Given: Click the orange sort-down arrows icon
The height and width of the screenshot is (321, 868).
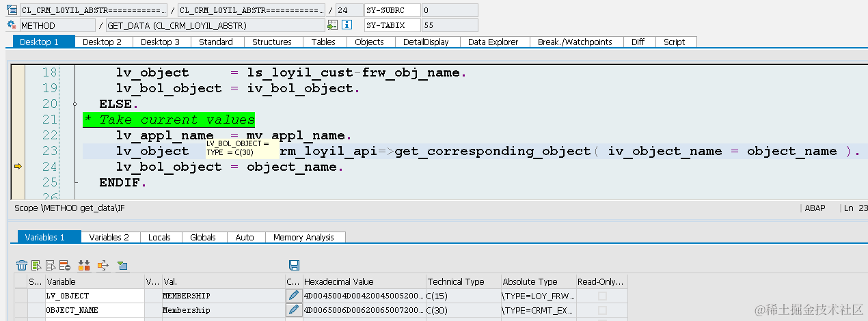Looking at the screenshot, I should 85,265.
